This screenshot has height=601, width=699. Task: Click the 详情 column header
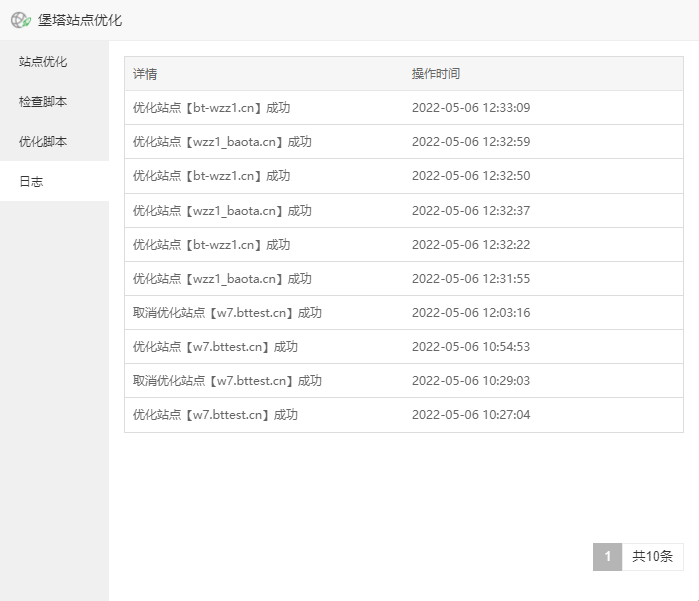pos(145,74)
